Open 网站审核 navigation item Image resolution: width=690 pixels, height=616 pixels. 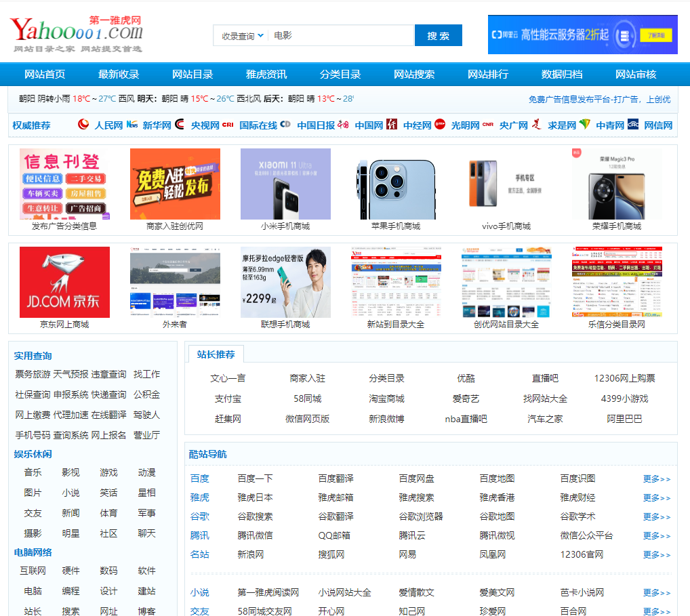[636, 75]
